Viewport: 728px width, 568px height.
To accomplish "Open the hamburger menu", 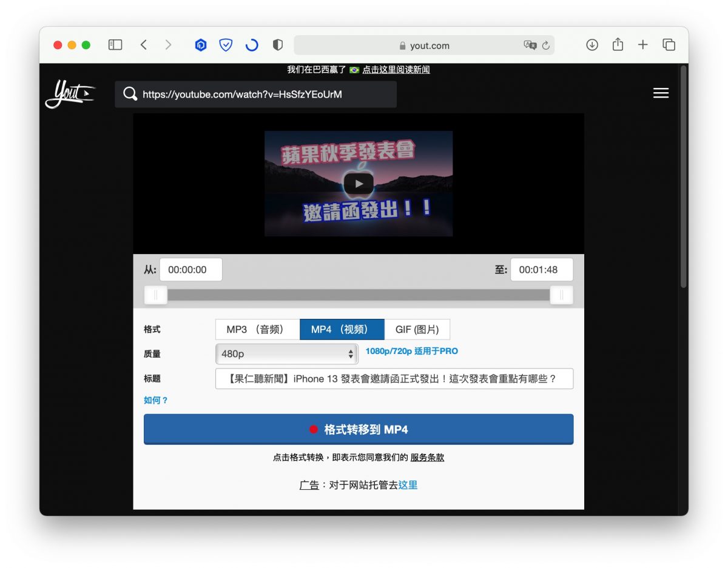I will (x=661, y=93).
